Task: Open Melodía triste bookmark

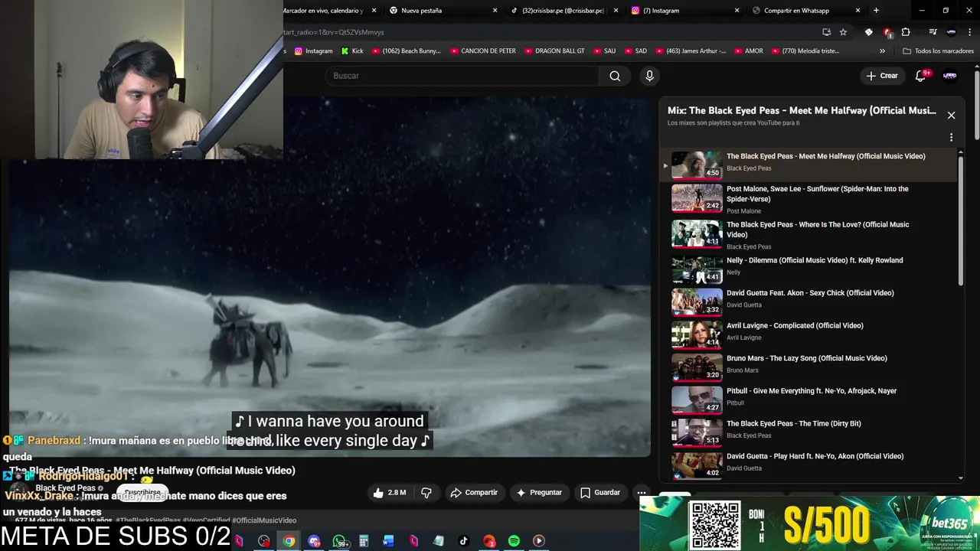Action: click(805, 51)
